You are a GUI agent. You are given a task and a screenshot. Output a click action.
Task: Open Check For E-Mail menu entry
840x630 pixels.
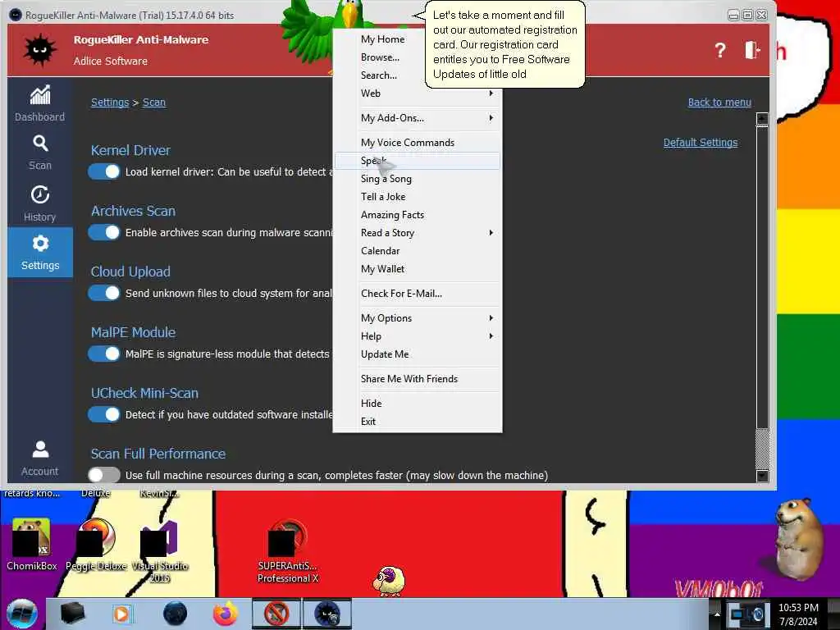[418, 293]
